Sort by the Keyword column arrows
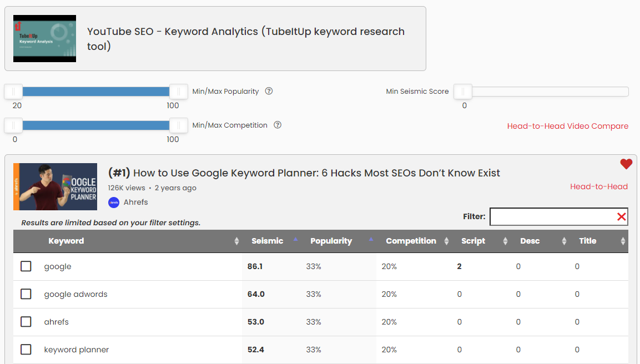The image size is (640, 364). [x=236, y=241]
